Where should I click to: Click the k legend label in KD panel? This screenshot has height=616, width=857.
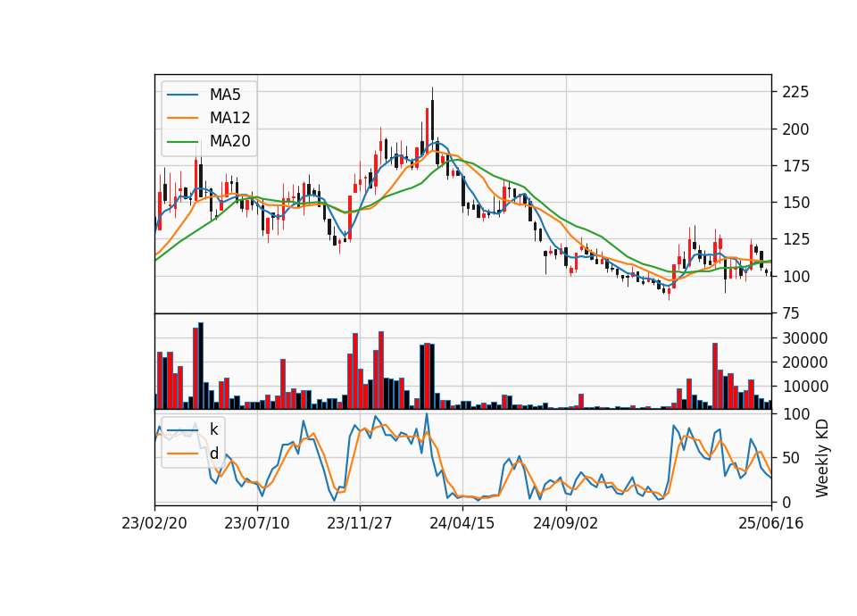pyautogui.click(x=213, y=429)
